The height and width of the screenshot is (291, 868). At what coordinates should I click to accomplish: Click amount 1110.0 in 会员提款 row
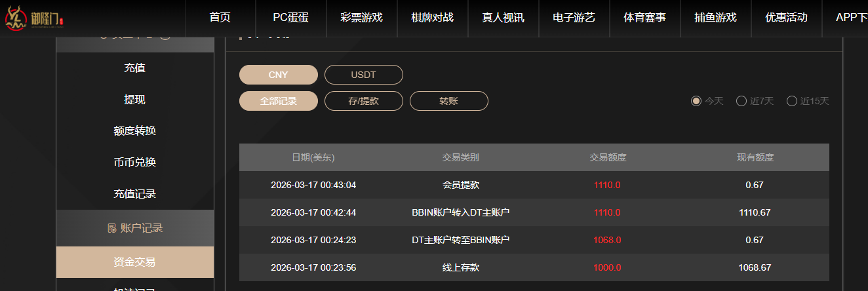point(607,185)
